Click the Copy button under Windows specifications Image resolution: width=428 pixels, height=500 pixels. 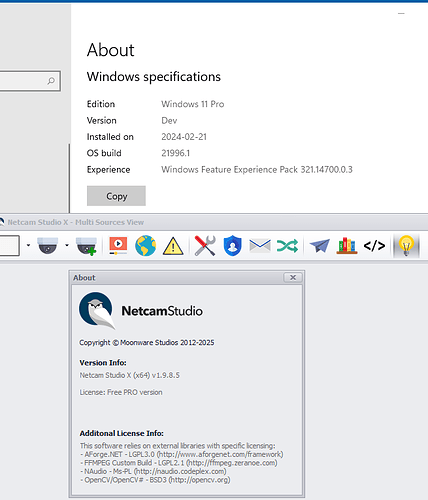click(x=116, y=196)
